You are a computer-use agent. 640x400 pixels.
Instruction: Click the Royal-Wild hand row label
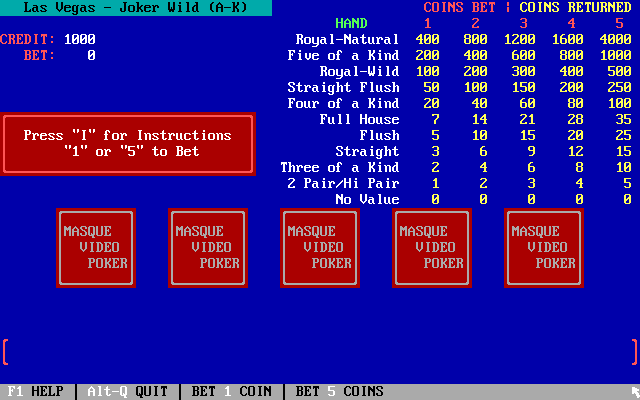(359, 71)
